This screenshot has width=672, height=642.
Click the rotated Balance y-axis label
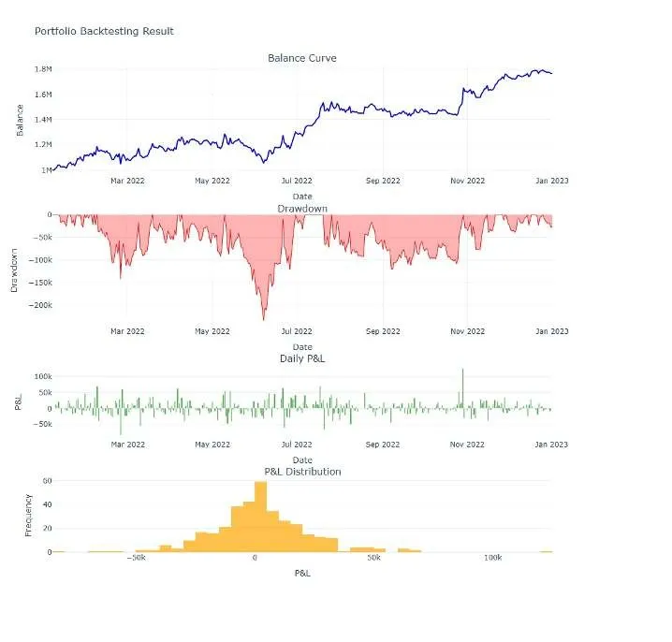(x=20, y=120)
